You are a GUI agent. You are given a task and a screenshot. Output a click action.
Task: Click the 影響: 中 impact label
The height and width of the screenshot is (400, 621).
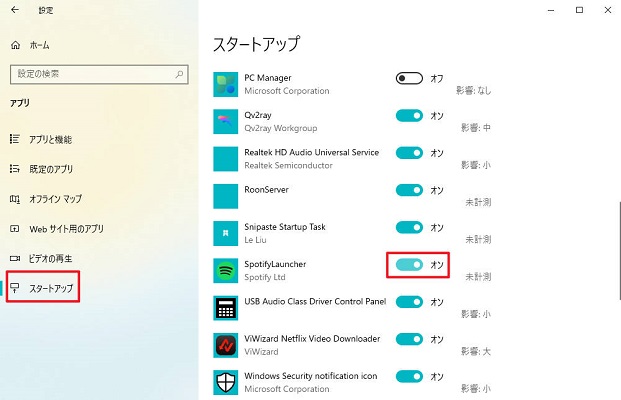[x=476, y=128]
